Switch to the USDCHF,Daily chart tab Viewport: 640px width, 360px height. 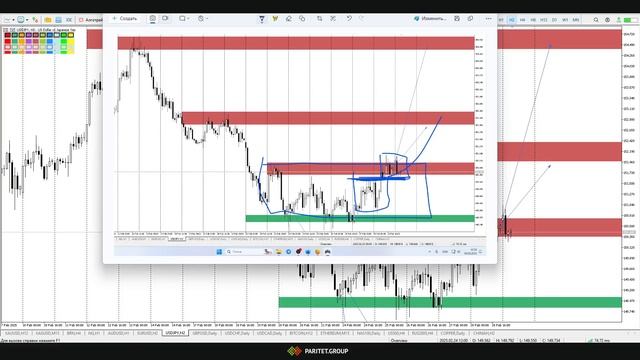point(237,333)
